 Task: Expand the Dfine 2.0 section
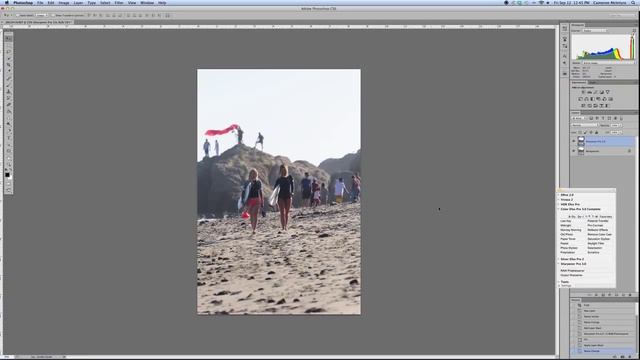click(558, 195)
